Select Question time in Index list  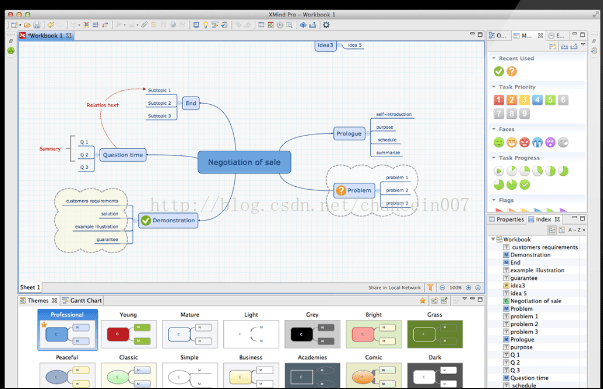[x=529, y=378]
